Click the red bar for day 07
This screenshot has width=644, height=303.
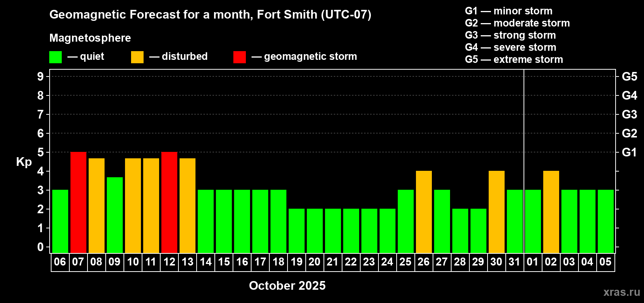[78, 203]
